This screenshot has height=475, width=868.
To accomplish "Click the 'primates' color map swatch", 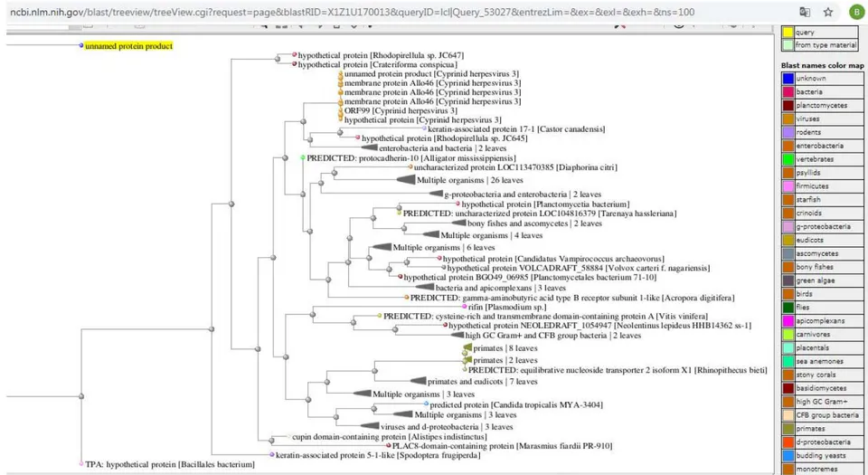I will (788, 429).
